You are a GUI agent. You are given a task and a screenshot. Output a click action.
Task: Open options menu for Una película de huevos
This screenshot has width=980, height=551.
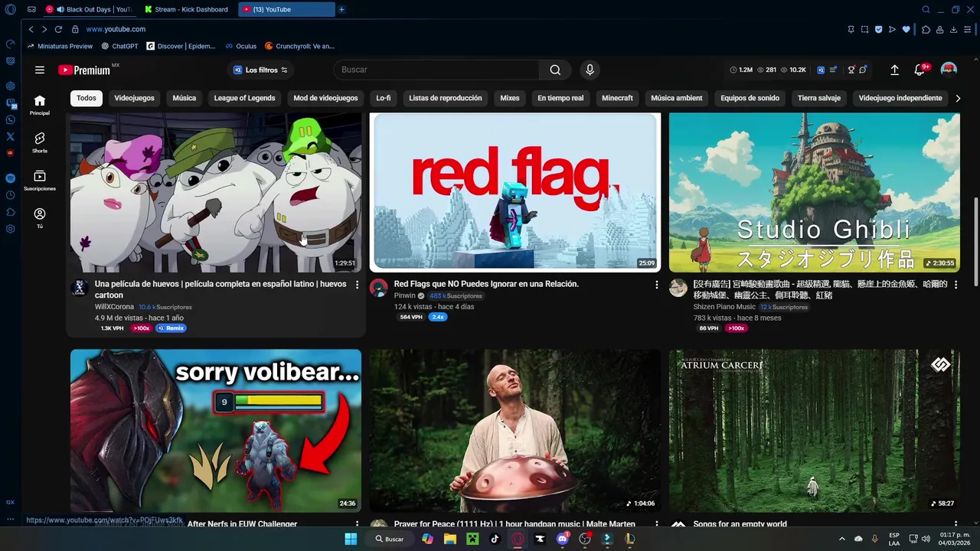click(x=357, y=285)
